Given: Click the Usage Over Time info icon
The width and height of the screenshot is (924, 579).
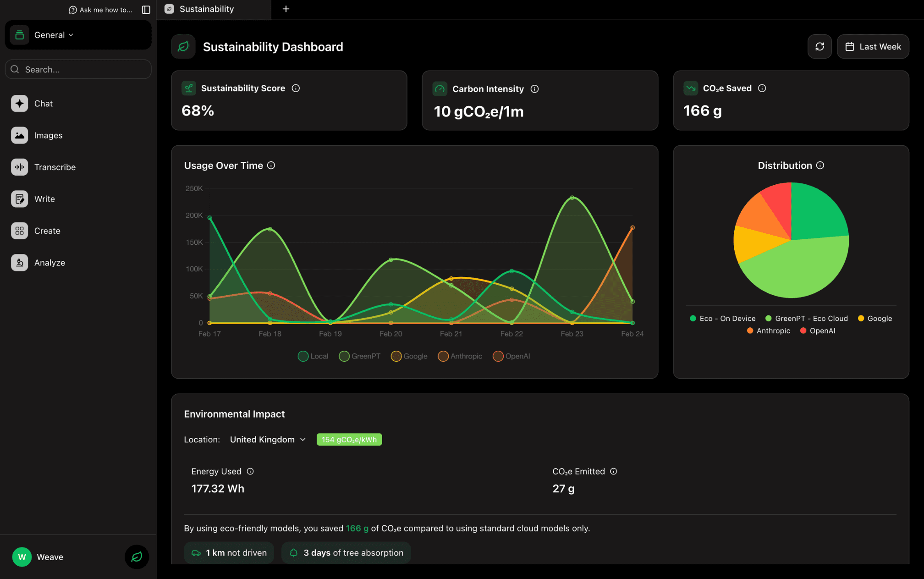Looking at the screenshot, I should 271,165.
